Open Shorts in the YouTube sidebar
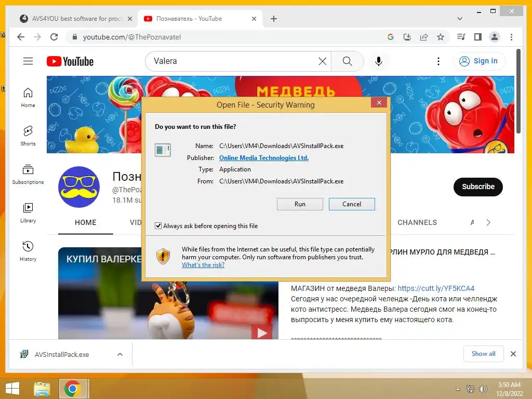532x399 pixels. [28, 136]
